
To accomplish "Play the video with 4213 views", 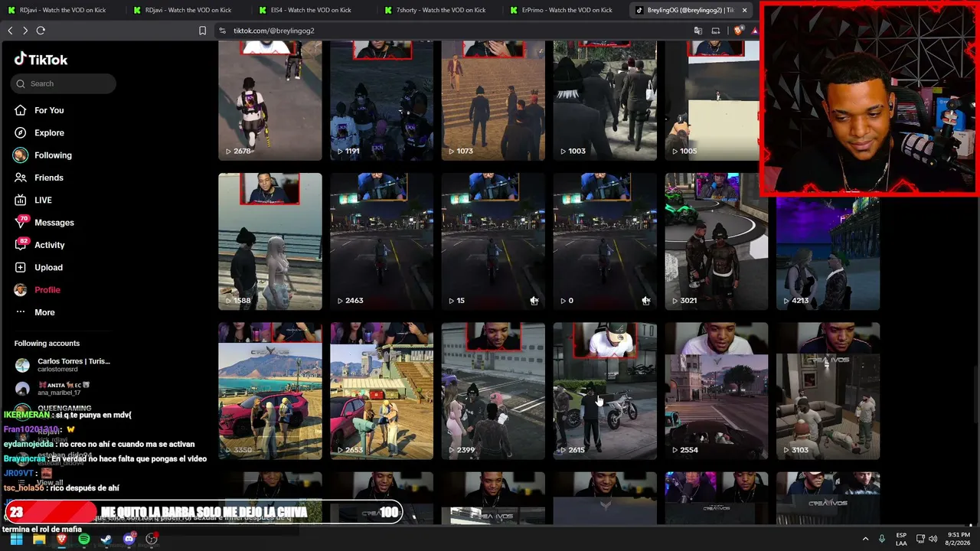I will coord(828,253).
